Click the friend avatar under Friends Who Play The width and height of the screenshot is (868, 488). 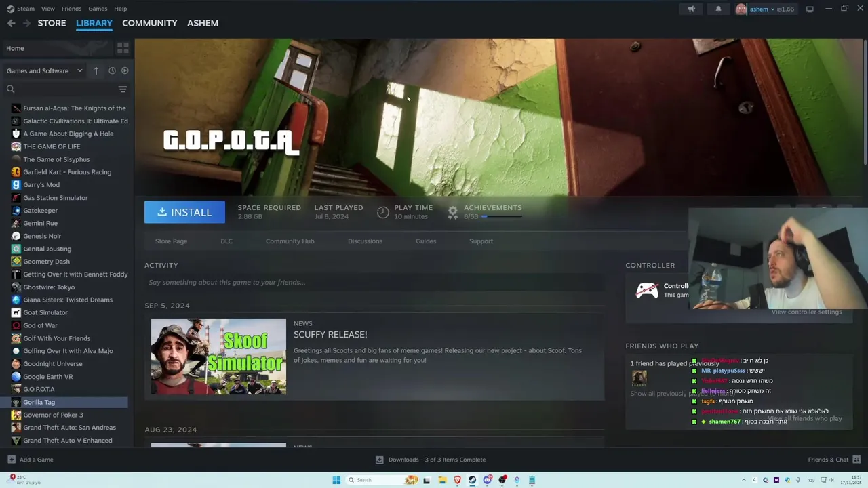coord(639,378)
